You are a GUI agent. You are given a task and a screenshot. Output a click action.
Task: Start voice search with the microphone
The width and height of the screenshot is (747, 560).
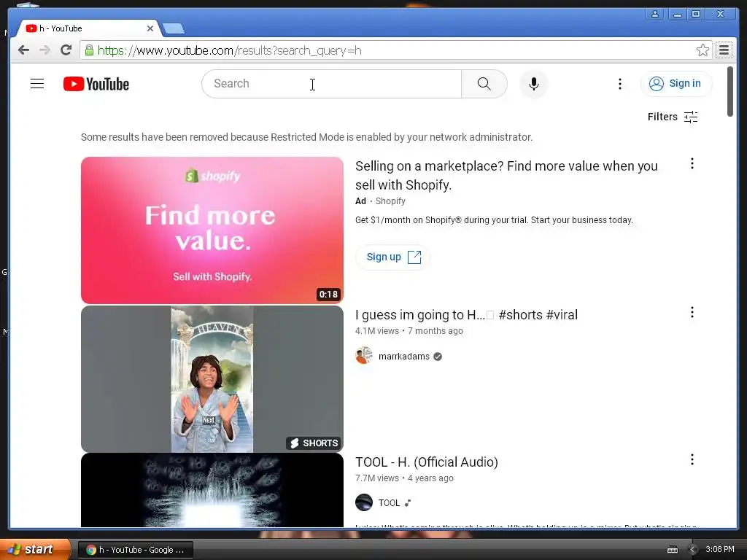pos(533,84)
